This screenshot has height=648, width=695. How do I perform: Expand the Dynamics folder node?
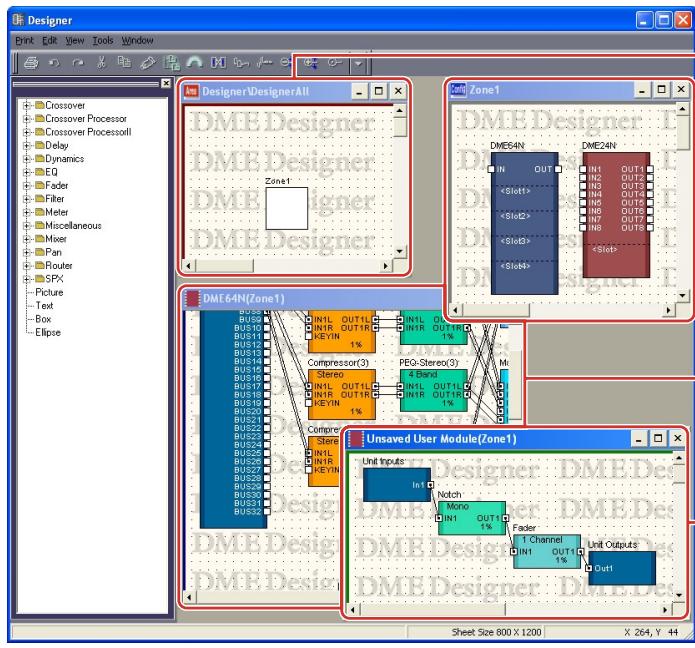tap(27, 159)
